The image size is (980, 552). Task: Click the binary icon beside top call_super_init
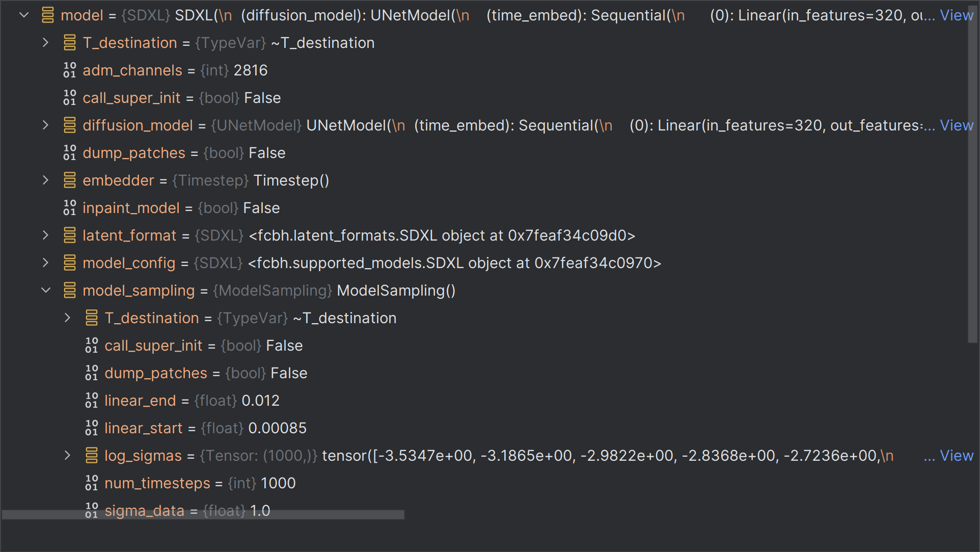(70, 98)
